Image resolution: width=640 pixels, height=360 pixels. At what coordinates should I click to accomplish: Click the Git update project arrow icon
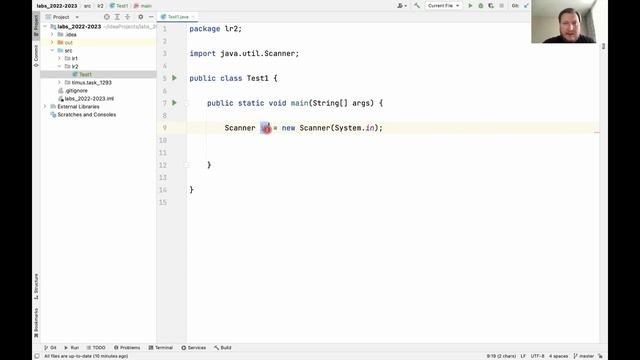[x=526, y=6]
